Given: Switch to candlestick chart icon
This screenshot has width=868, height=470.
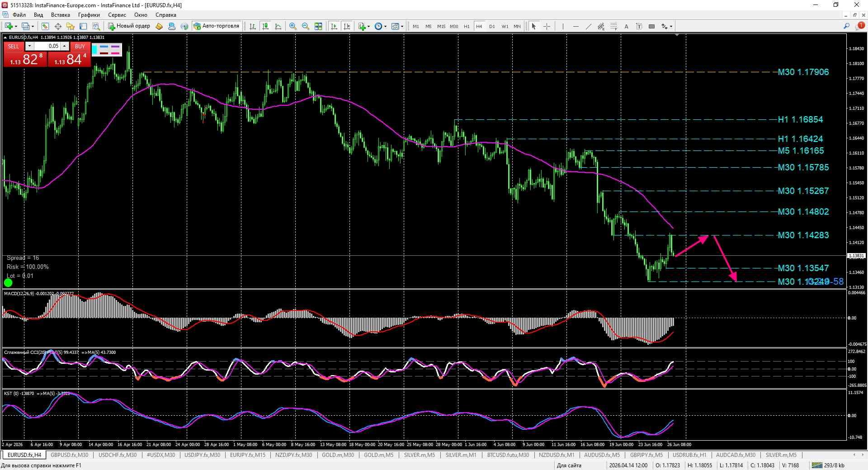Looking at the screenshot, I should pos(265,26).
